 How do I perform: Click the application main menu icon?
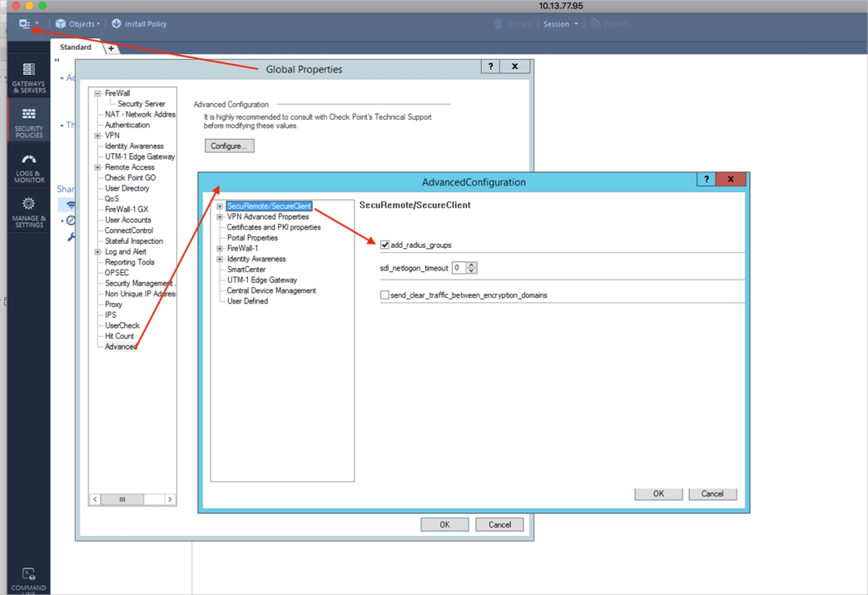(26, 24)
